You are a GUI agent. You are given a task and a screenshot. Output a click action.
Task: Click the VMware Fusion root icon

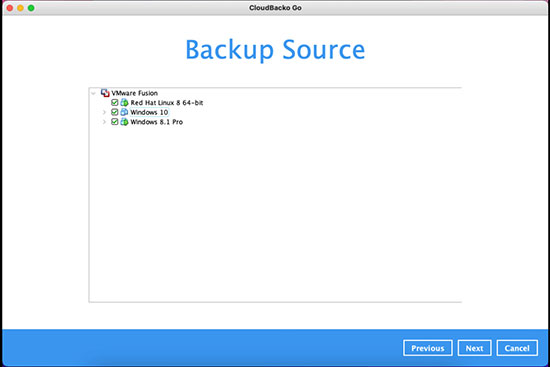pos(105,93)
